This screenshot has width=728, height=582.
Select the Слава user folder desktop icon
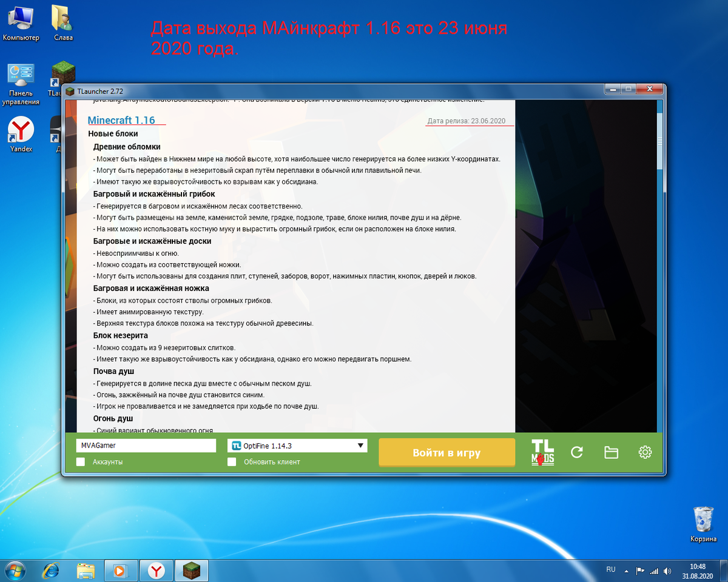pyautogui.click(x=62, y=24)
